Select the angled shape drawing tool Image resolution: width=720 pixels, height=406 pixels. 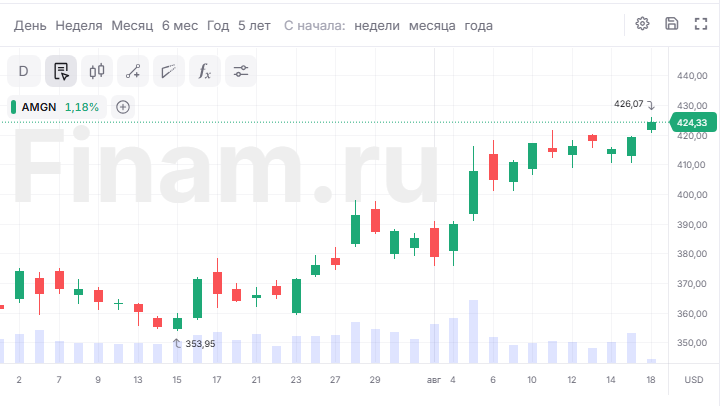(169, 71)
